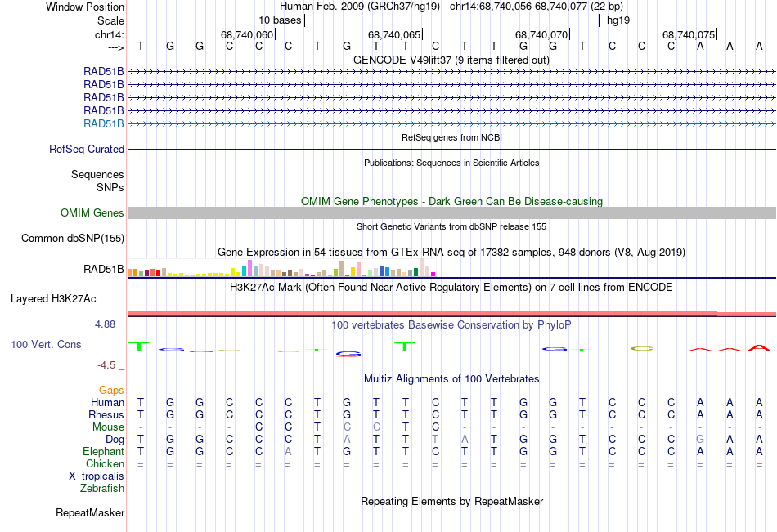This screenshot has width=777, height=532.
Task: Click the Human species label
Action: pyautogui.click(x=107, y=402)
